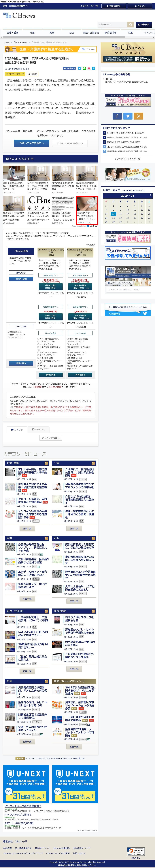This screenshot has width=155, height=868.
Task: Click the search magnifier icon
Action: (130, 25)
